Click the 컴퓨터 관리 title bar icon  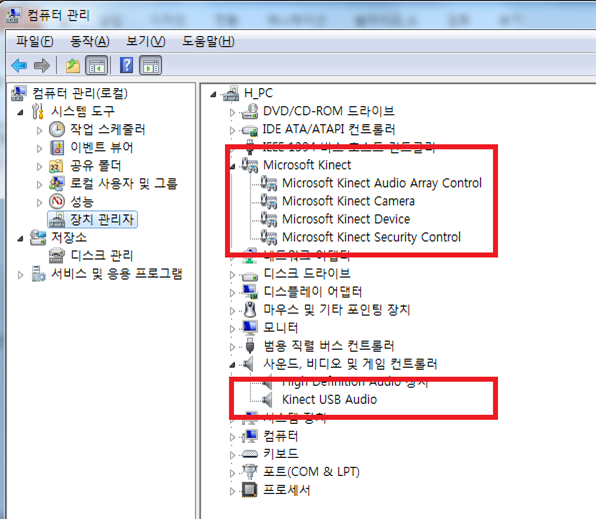(13, 15)
